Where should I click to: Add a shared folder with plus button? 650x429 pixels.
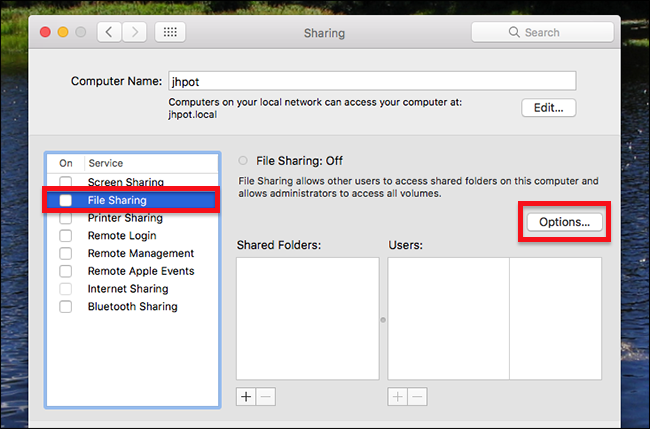pos(246,397)
